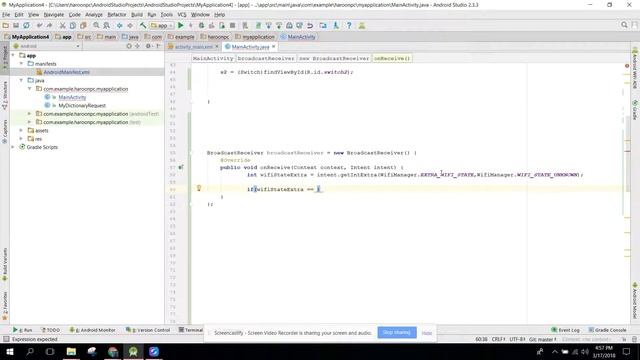Click the CRLF line separator status item
This screenshot has height=360, width=640.
[x=498, y=339]
